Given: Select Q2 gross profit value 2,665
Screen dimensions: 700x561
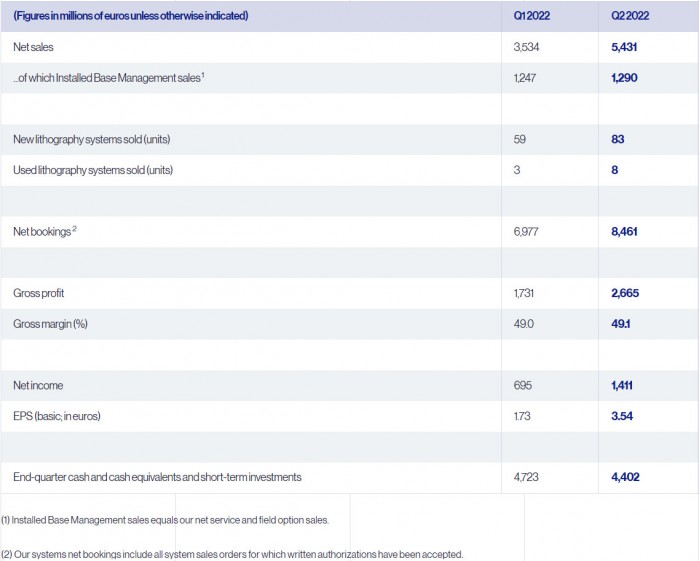Looking at the screenshot, I should pos(625,293).
